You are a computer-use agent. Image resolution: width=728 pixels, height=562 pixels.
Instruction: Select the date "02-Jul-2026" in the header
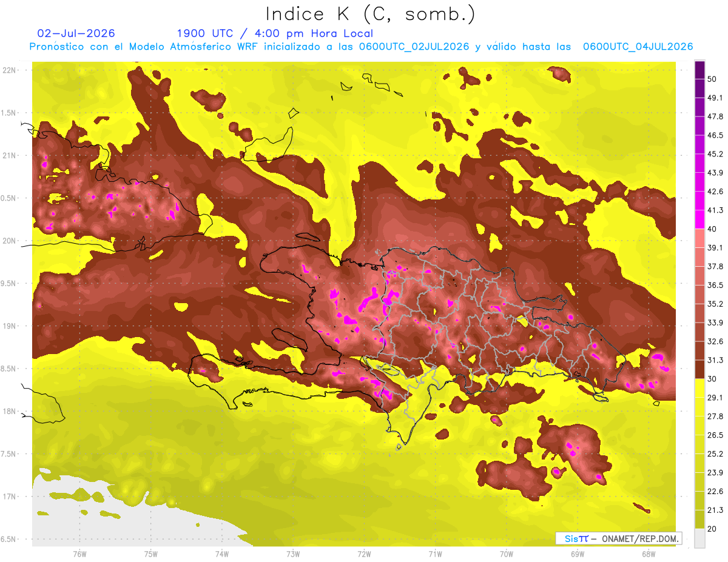pyautogui.click(x=76, y=33)
